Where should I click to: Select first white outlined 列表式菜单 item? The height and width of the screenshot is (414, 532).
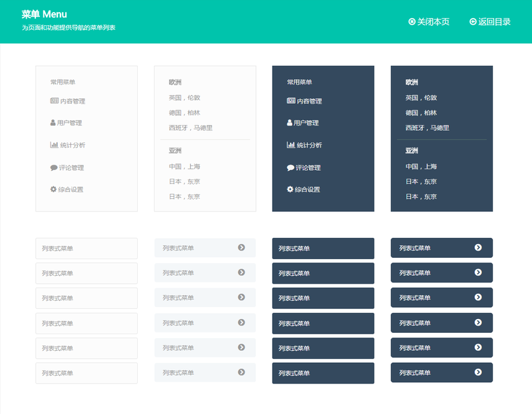coord(86,249)
